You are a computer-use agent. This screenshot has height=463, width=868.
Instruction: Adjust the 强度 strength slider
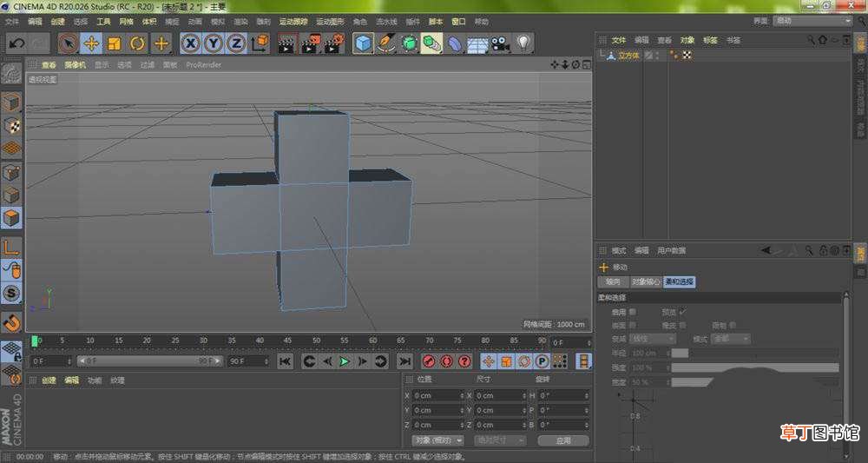(755, 367)
